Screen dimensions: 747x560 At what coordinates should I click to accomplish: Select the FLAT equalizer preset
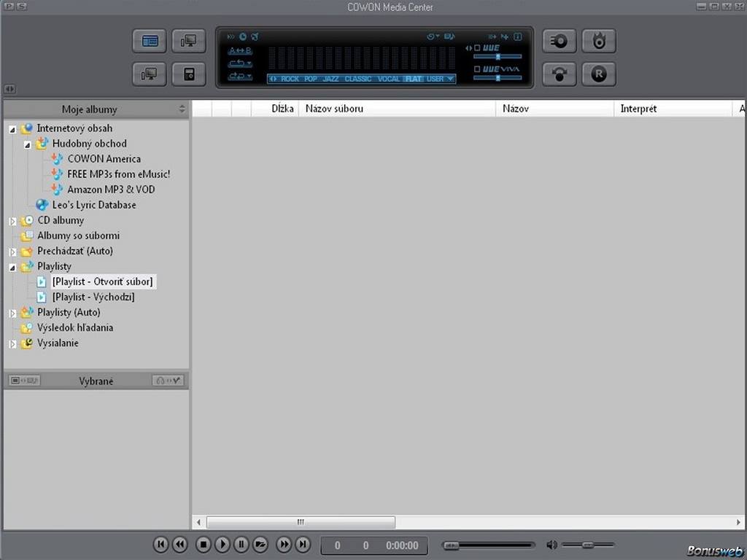[414, 79]
